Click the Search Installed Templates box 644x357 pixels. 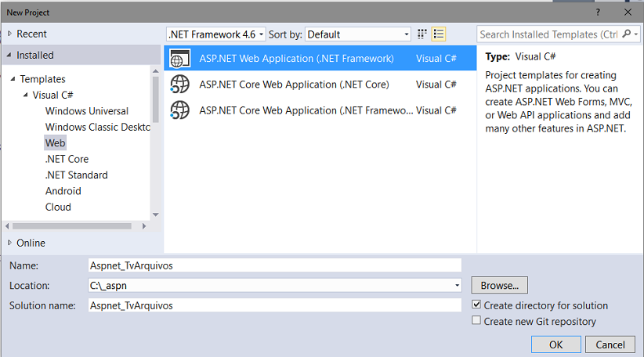tap(548, 34)
